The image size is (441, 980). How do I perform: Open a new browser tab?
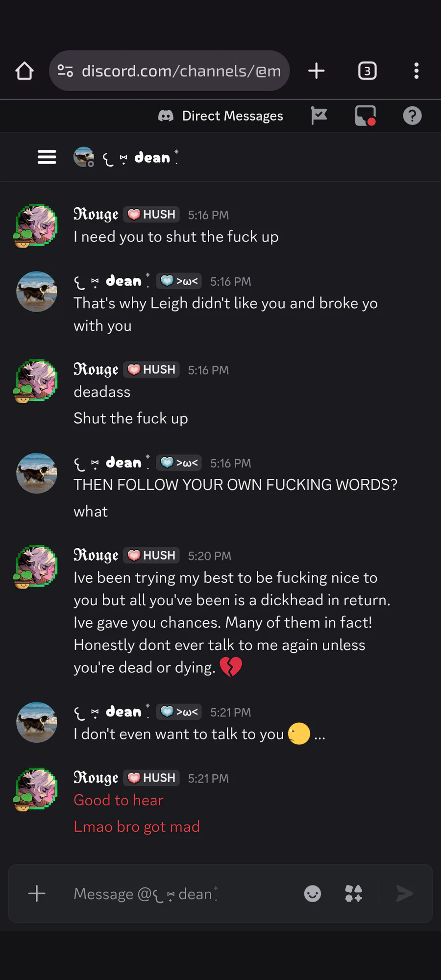pyautogui.click(x=317, y=71)
